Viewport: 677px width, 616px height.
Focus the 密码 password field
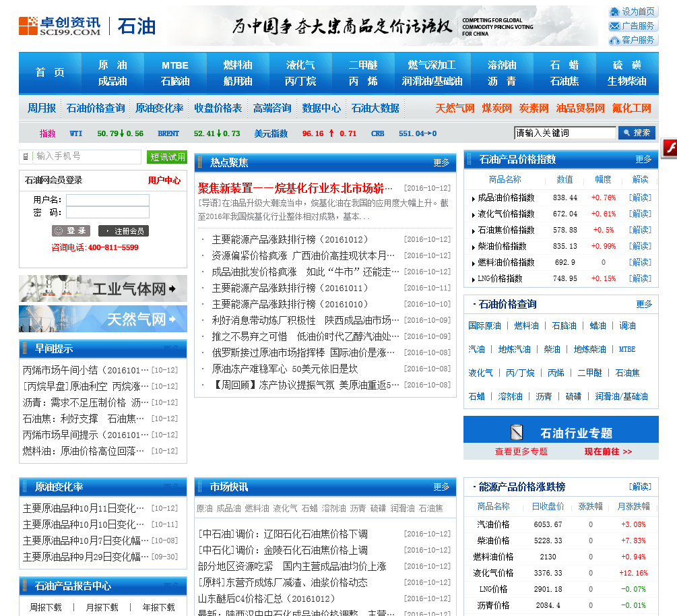[x=108, y=212]
